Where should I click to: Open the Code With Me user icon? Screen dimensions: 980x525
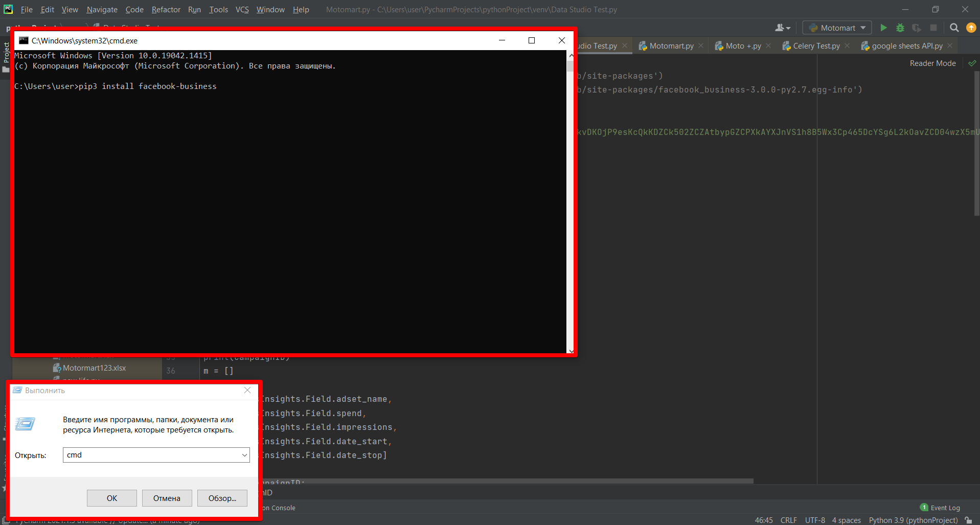click(x=782, y=28)
